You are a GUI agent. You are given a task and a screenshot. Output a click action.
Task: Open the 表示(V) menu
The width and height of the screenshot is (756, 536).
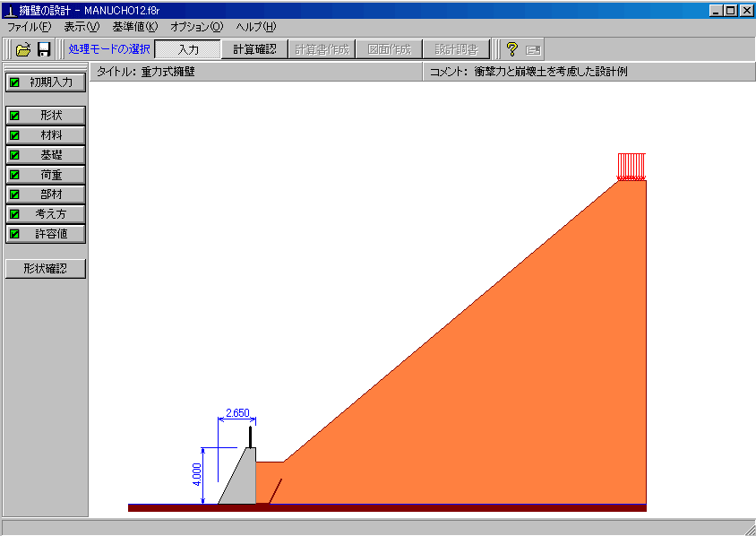pos(82,27)
